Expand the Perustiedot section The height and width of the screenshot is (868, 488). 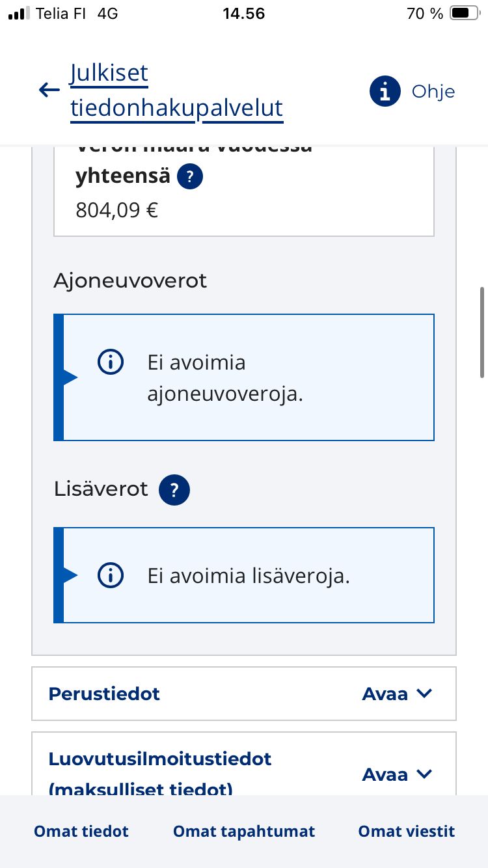[x=244, y=694]
